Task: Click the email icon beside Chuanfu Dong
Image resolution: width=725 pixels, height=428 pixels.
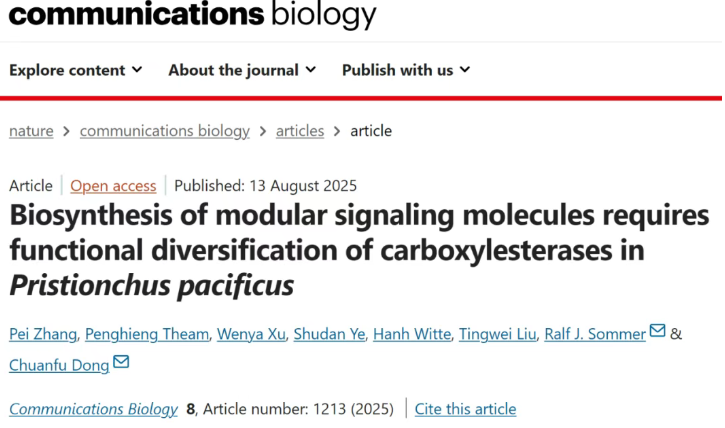Action: pyautogui.click(x=121, y=363)
